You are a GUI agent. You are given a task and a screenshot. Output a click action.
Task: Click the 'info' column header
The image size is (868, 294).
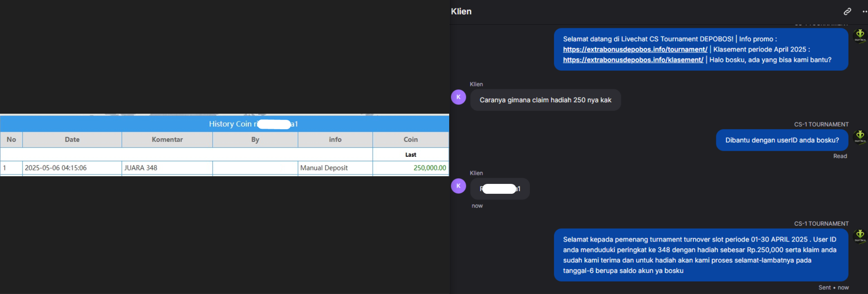[x=335, y=140]
